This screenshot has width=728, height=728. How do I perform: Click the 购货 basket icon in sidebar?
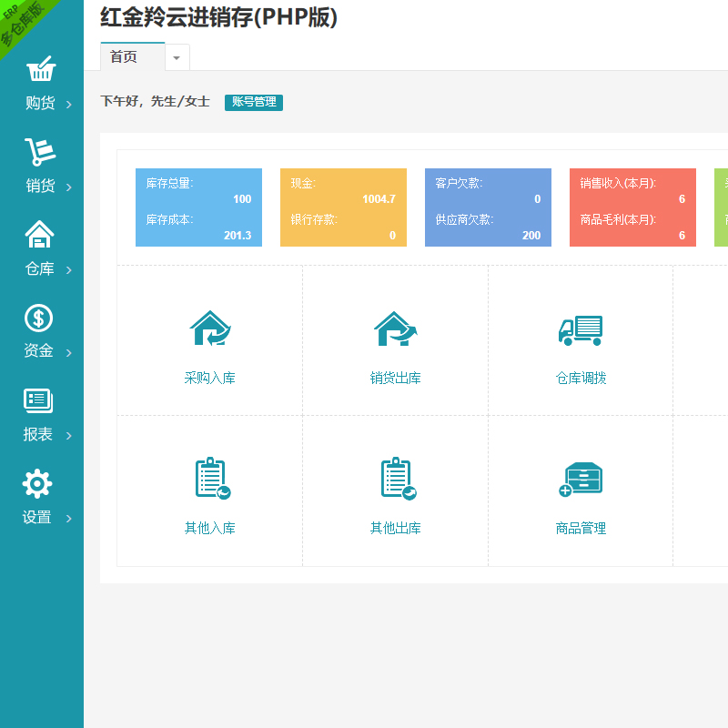pos(40,70)
